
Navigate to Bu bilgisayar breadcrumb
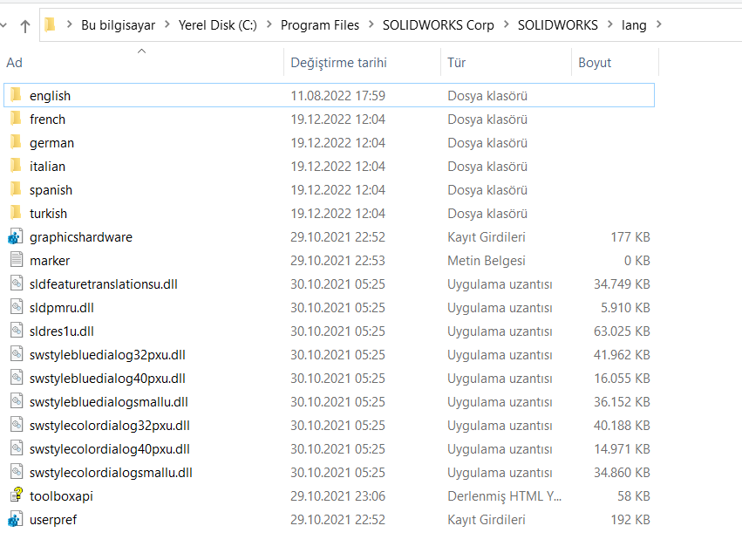(119, 25)
